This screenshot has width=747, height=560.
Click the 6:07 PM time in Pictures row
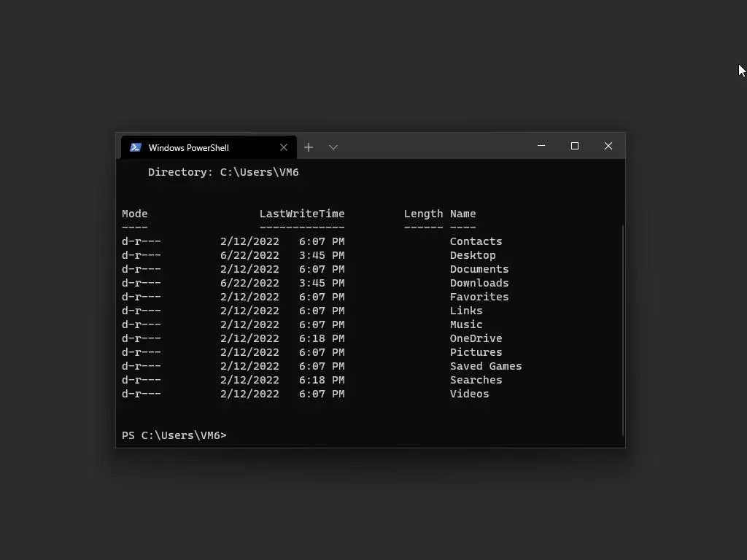pos(322,352)
